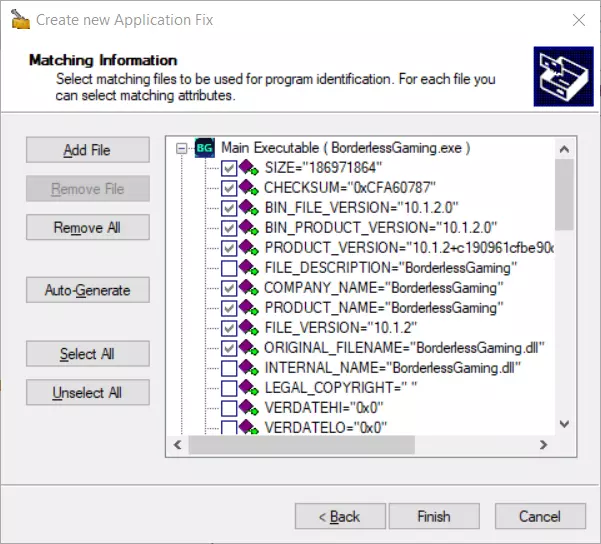Click the vertical scrollbar thumb

[564, 194]
